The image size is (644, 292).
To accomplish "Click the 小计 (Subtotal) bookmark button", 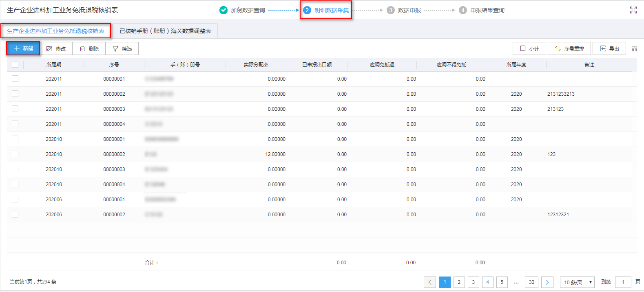I will [x=529, y=48].
